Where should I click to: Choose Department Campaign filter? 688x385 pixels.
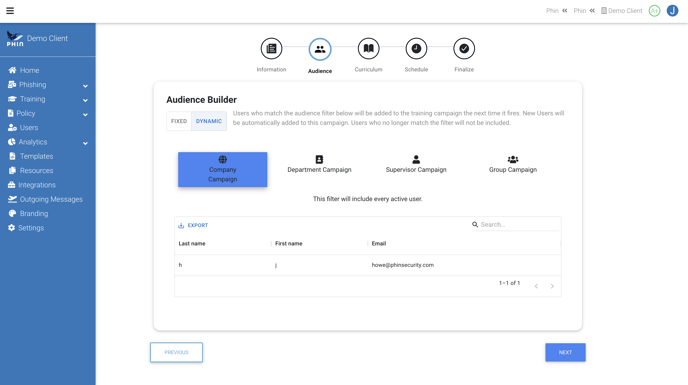[x=319, y=165]
